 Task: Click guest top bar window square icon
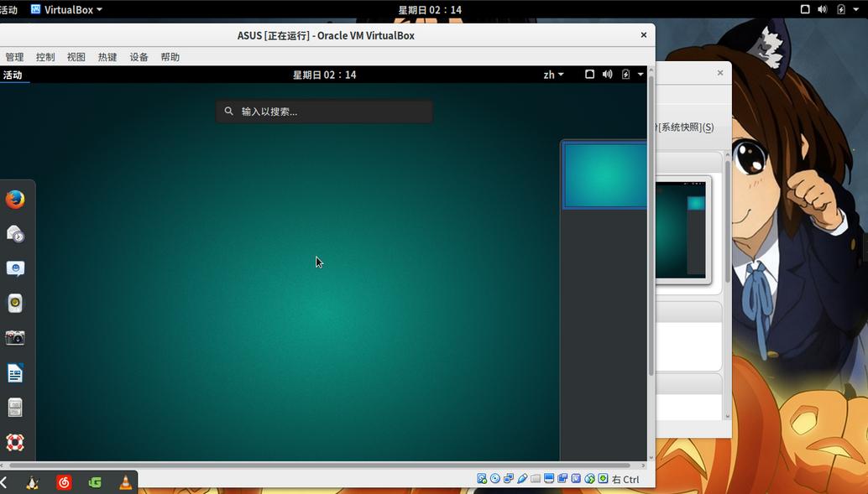coord(589,74)
